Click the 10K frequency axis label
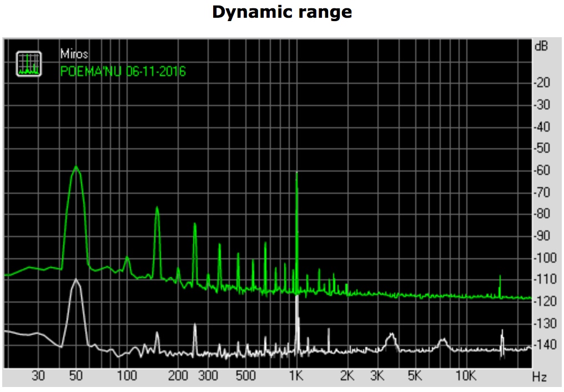The height and width of the screenshot is (392, 564). [x=466, y=376]
